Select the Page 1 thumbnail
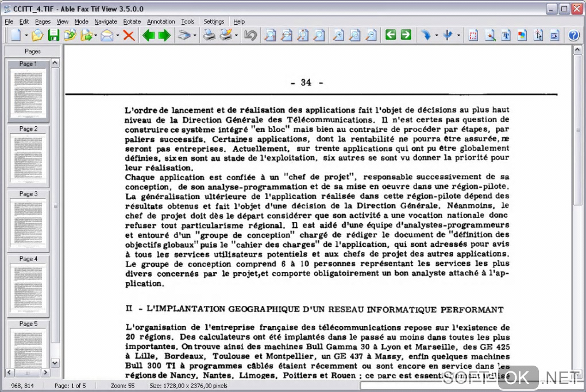The image size is (586, 392). click(28, 91)
